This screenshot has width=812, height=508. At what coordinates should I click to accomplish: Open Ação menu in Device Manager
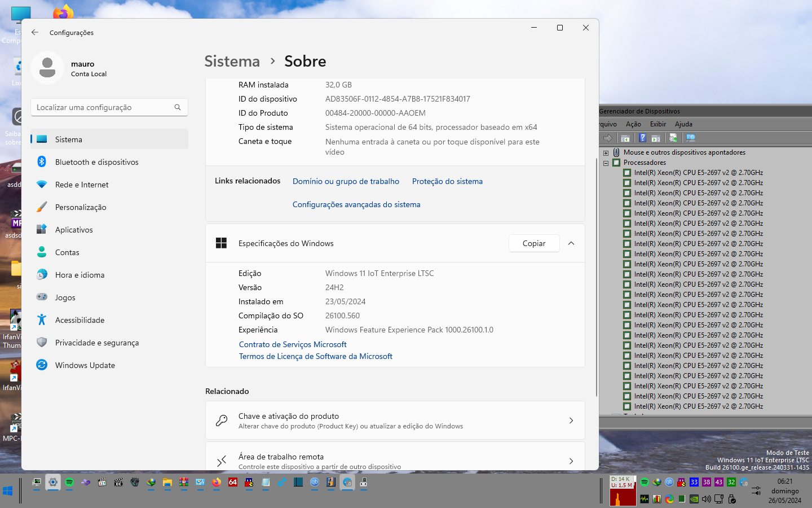pyautogui.click(x=633, y=124)
